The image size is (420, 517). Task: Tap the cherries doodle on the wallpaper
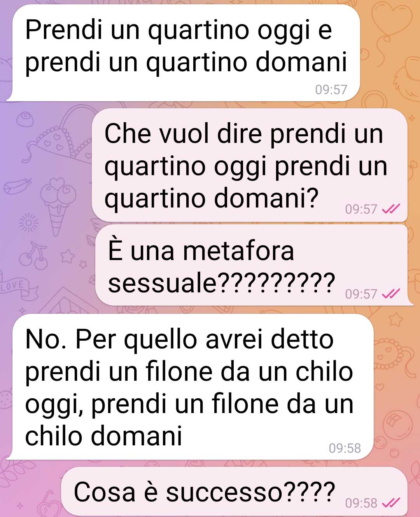34,256
